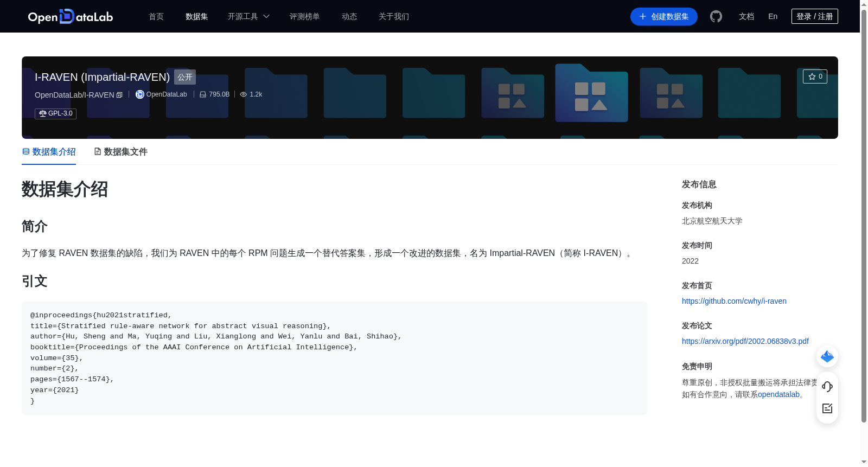Open the feedback edit icon

pos(827,408)
